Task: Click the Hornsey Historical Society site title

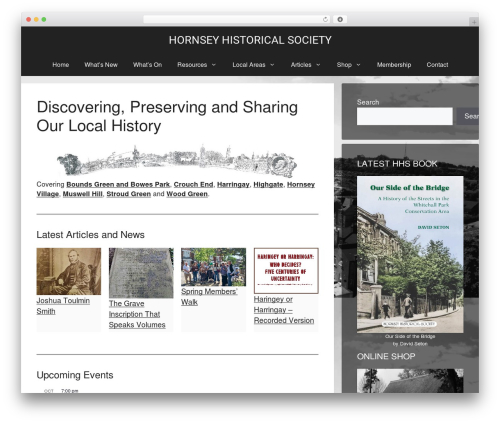Action: (x=250, y=40)
